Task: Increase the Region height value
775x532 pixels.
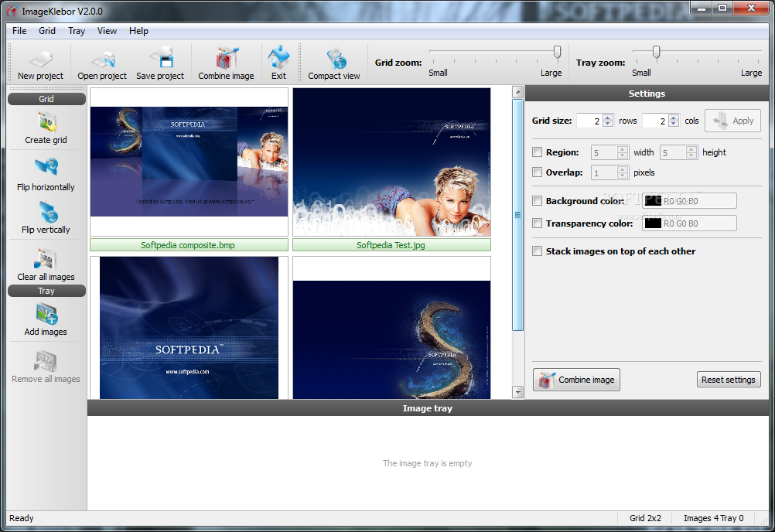Action: 691,149
